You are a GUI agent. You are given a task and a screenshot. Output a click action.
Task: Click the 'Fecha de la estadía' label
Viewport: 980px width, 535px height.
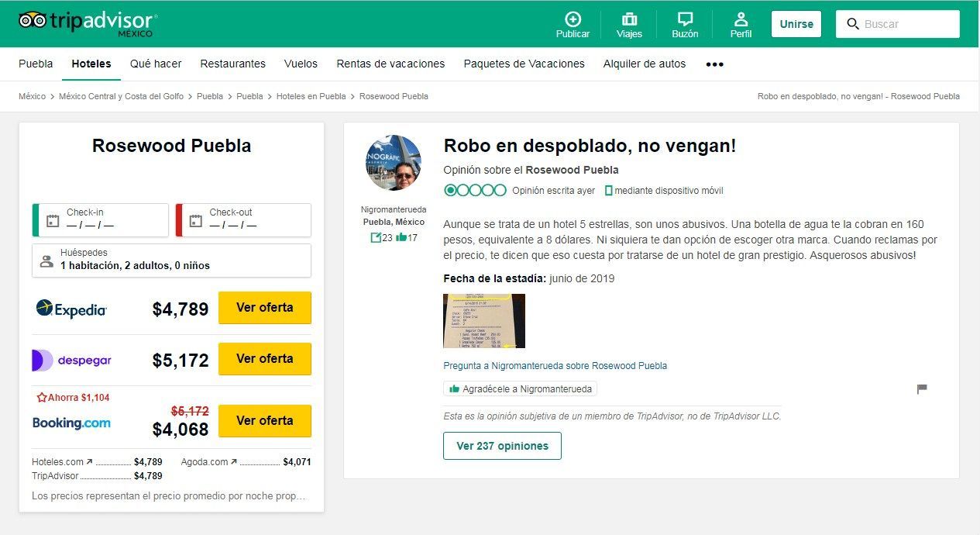coord(495,278)
